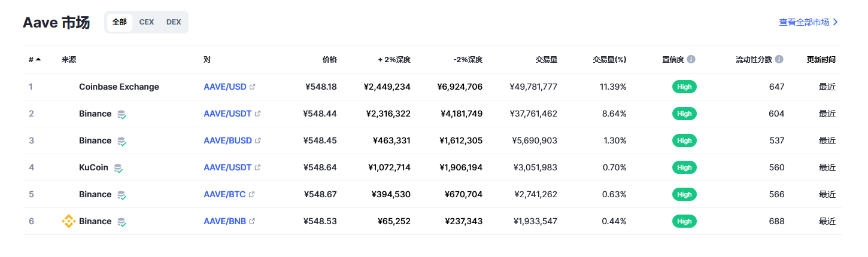
Task: Open the Binance logo icon in row 6
Action: 69,221
